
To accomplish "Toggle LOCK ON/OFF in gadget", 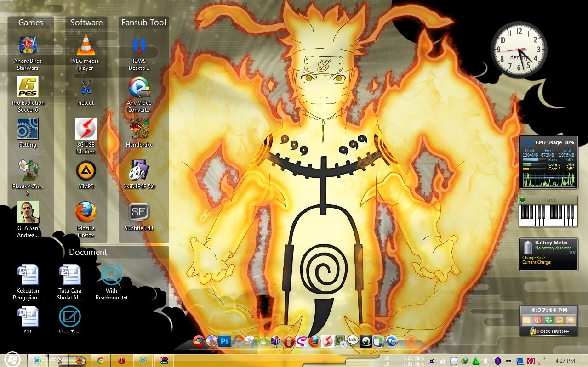I will 549,331.
